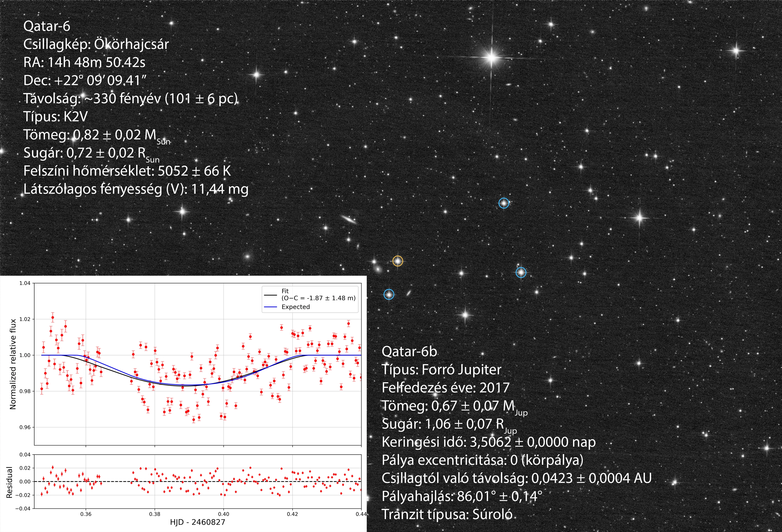Click the 'Normalized relative flux' axis label
Screen dimensions: 782x532
pyautogui.click(x=13, y=364)
